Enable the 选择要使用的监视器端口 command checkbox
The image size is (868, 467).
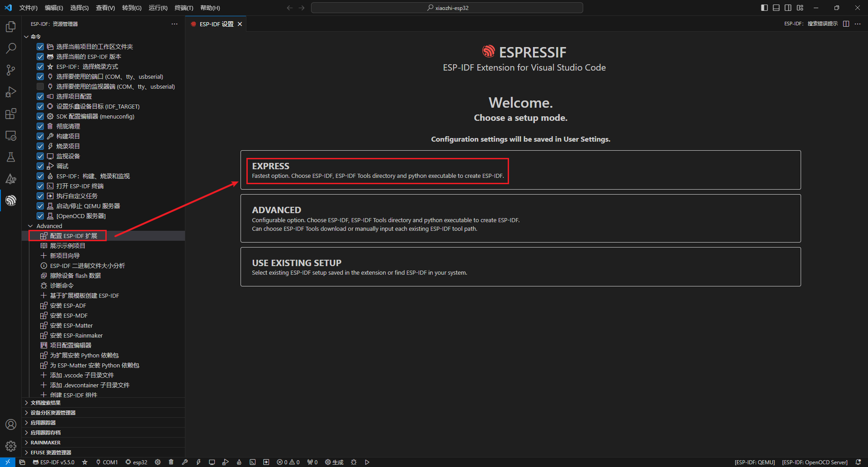[x=40, y=86]
